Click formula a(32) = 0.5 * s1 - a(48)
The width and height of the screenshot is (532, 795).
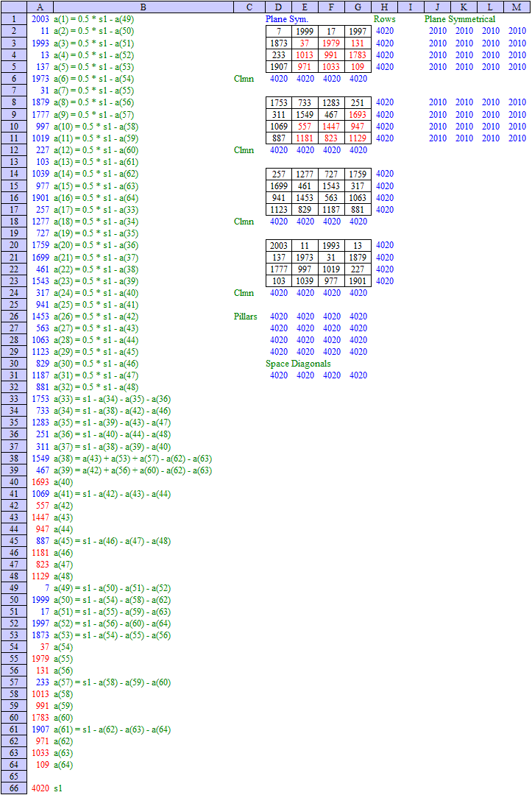coord(96,387)
